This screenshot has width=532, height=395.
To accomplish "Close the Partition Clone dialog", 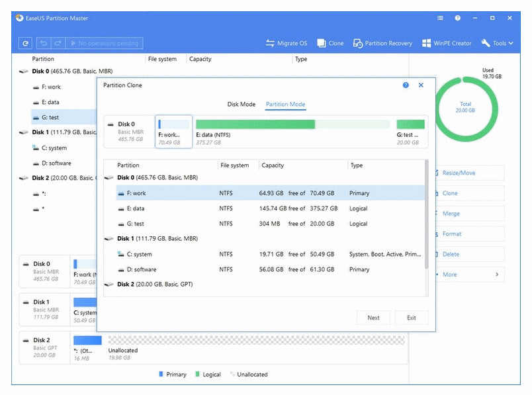I will point(421,85).
